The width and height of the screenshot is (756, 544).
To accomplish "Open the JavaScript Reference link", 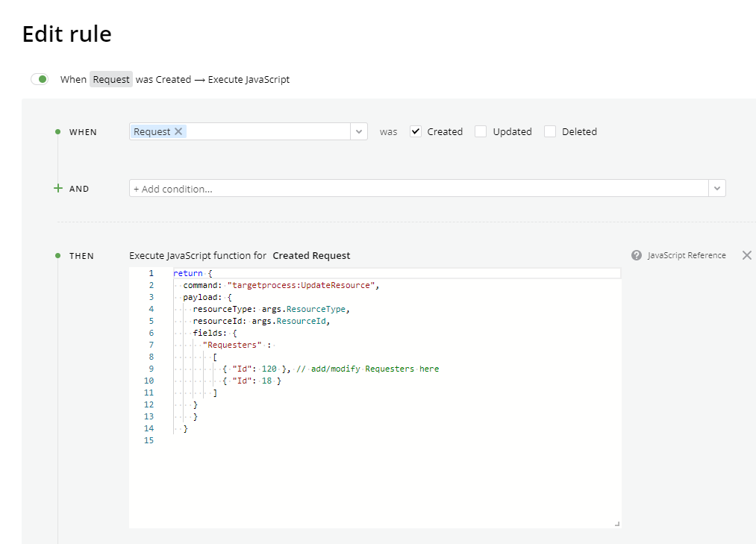I will (686, 255).
